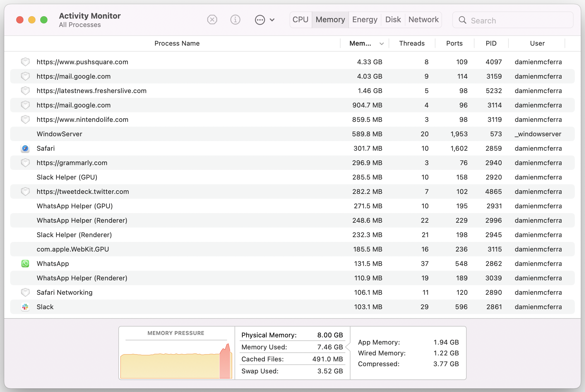Image resolution: width=585 pixels, height=392 pixels.
Task: Click the stop process X icon
Action: 212,20
